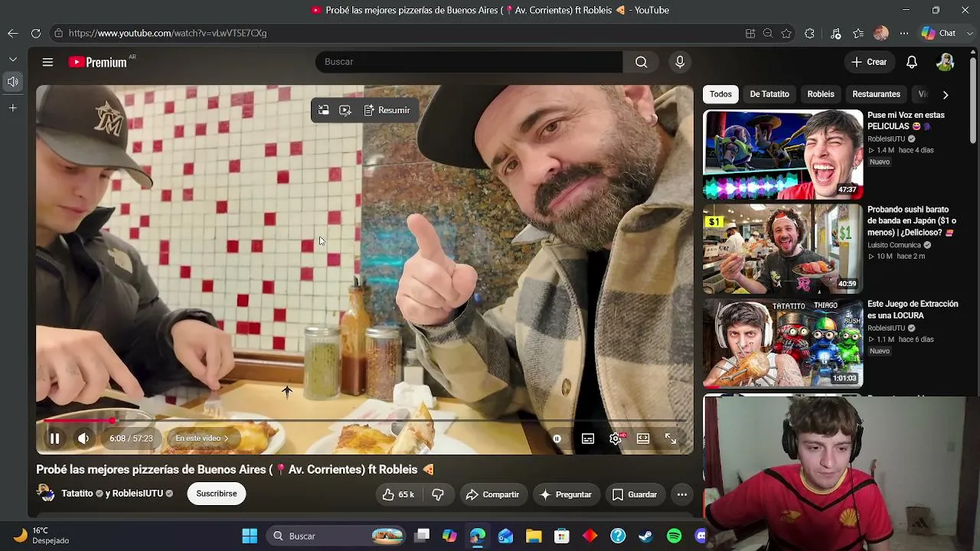The height and width of the screenshot is (551, 980).
Task: Open 'Puse mi Voz en estas PELICULAS' thumbnail
Action: (783, 155)
